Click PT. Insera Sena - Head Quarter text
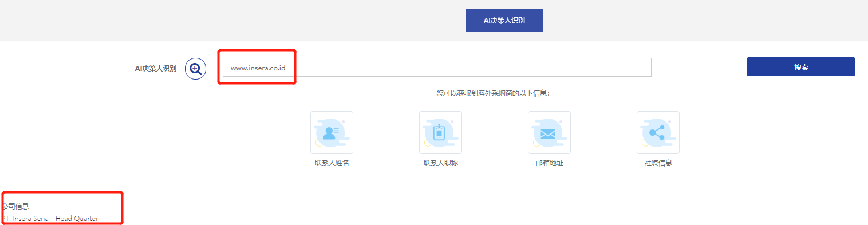 50,219
